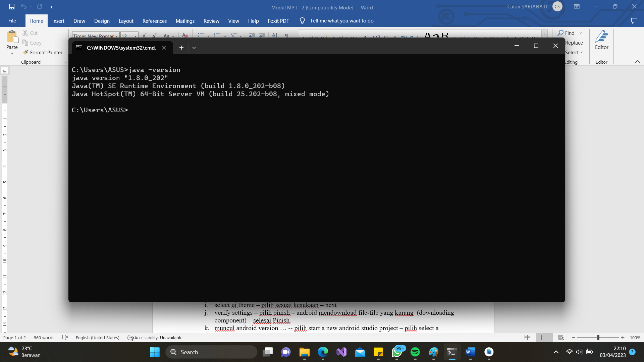Screen dimensions: 644x362
Task: Click 'Tell me what you want to do'
Action: click(x=341, y=20)
